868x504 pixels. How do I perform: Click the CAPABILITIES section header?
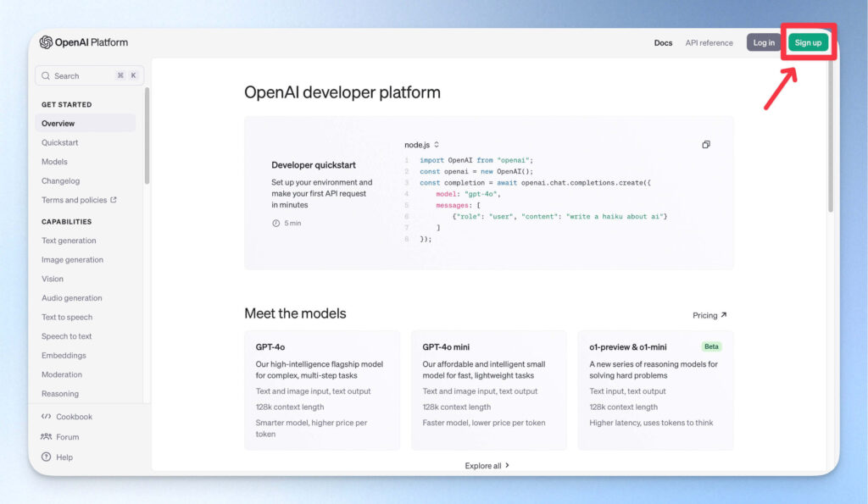click(x=66, y=221)
